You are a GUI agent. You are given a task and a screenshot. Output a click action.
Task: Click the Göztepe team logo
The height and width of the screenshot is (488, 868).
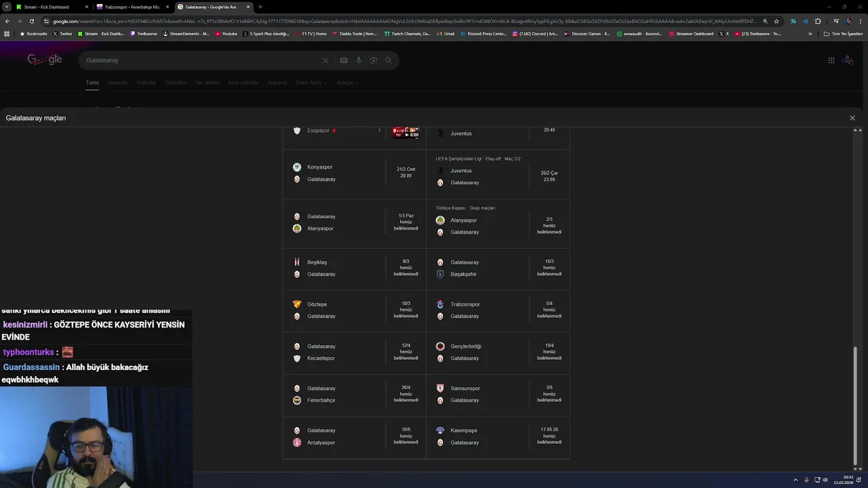click(296, 304)
